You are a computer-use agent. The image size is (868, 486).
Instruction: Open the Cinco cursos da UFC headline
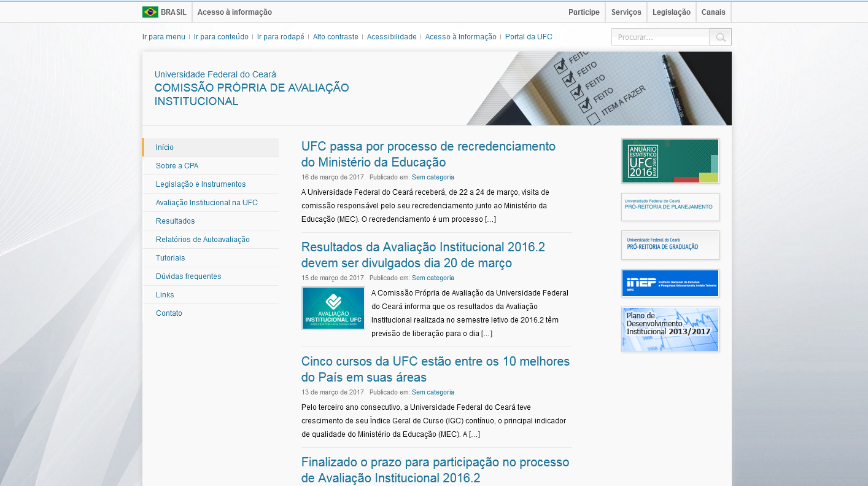pyautogui.click(x=436, y=369)
